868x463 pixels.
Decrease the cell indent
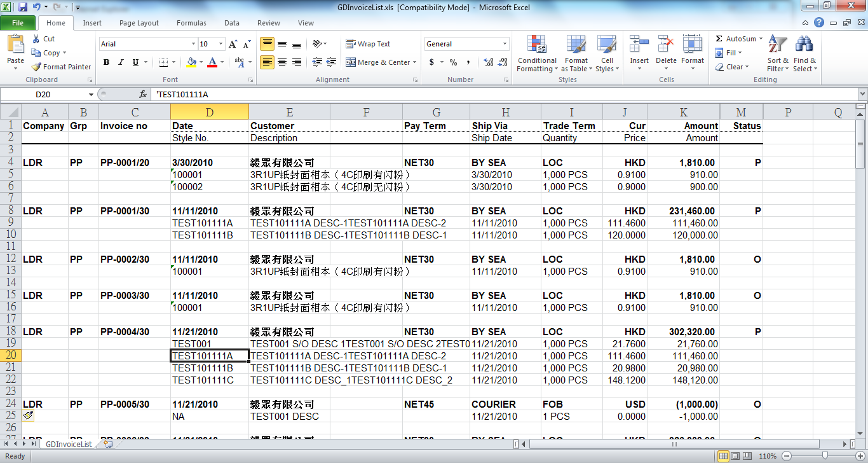[317, 62]
